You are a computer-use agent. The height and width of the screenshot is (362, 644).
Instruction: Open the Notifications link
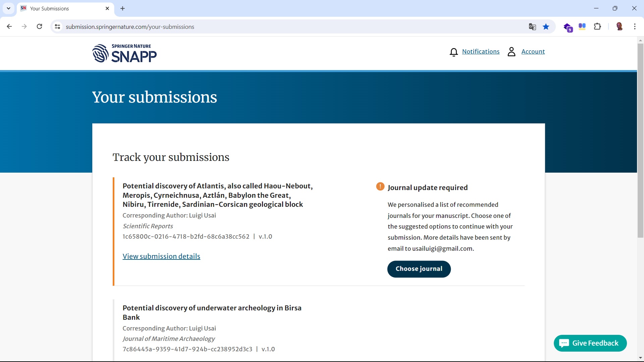coord(481,52)
